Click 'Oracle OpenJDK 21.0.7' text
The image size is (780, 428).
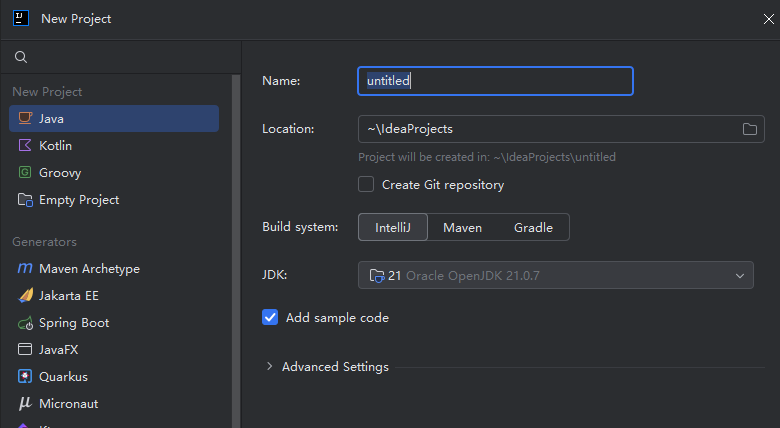click(473, 276)
